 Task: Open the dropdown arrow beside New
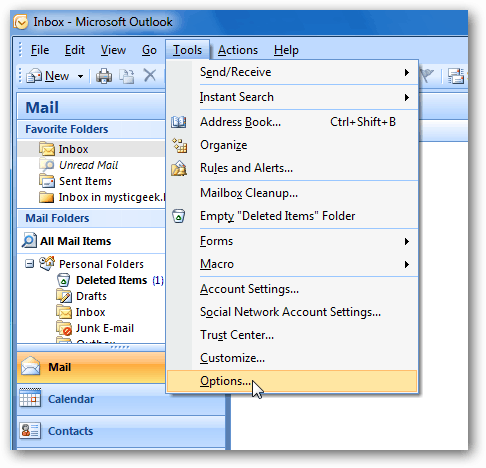pyautogui.click(x=80, y=76)
